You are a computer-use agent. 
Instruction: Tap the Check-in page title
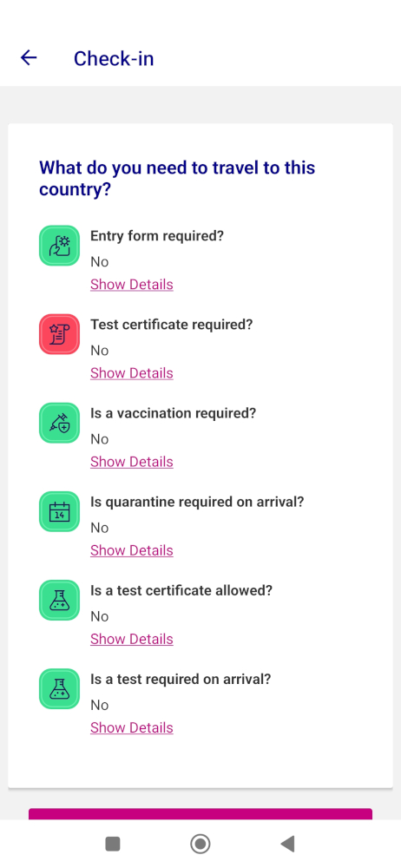tap(114, 58)
